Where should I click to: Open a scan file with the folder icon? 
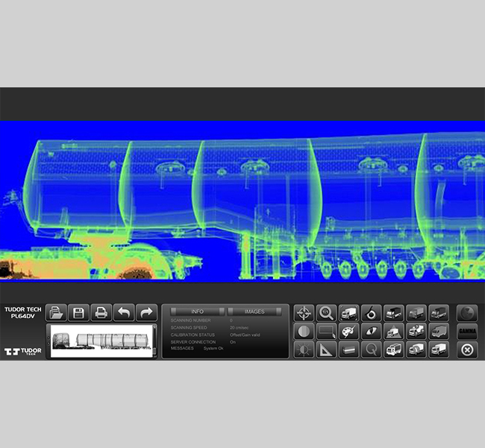[x=57, y=313]
